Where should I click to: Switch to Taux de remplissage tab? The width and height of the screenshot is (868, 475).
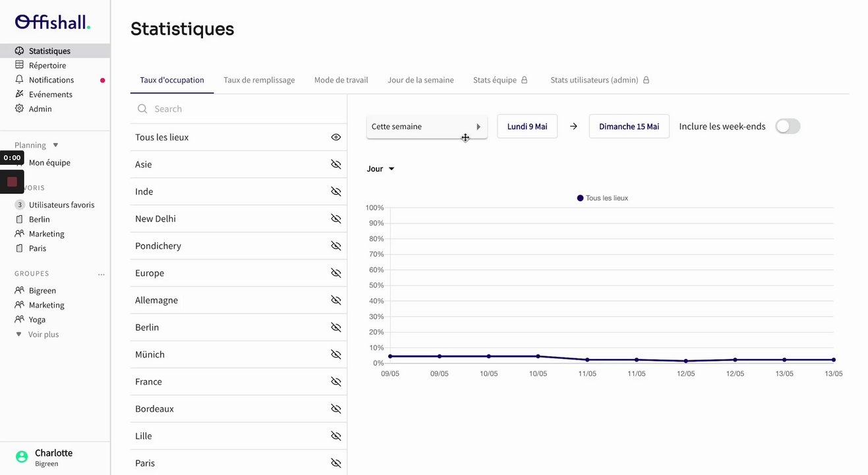pyautogui.click(x=259, y=80)
